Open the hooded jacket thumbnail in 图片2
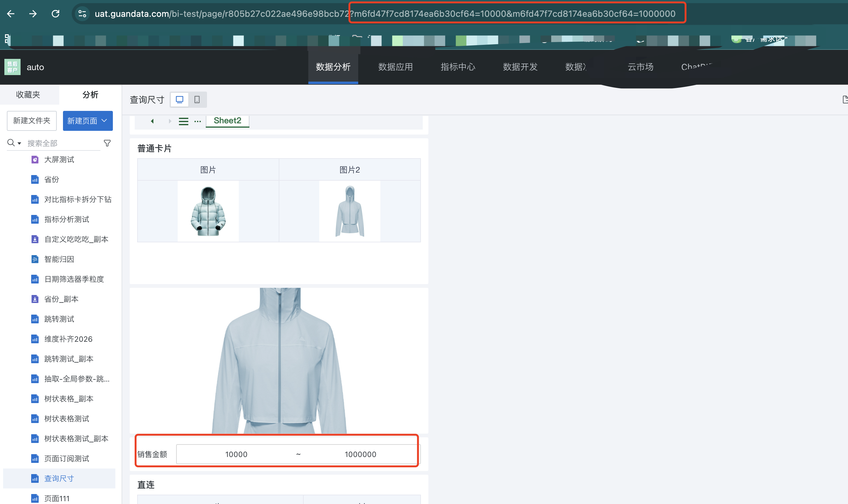848x504 pixels. (x=350, y=211)
